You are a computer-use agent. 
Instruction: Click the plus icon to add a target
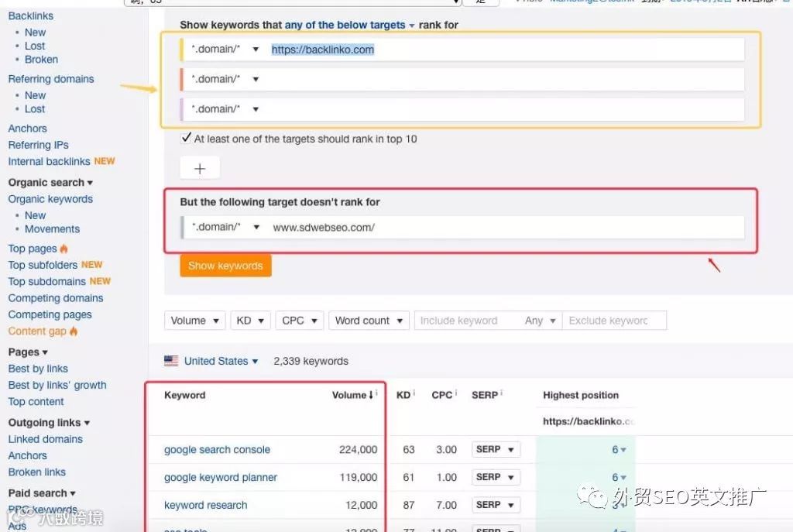[x=200, y=168]
